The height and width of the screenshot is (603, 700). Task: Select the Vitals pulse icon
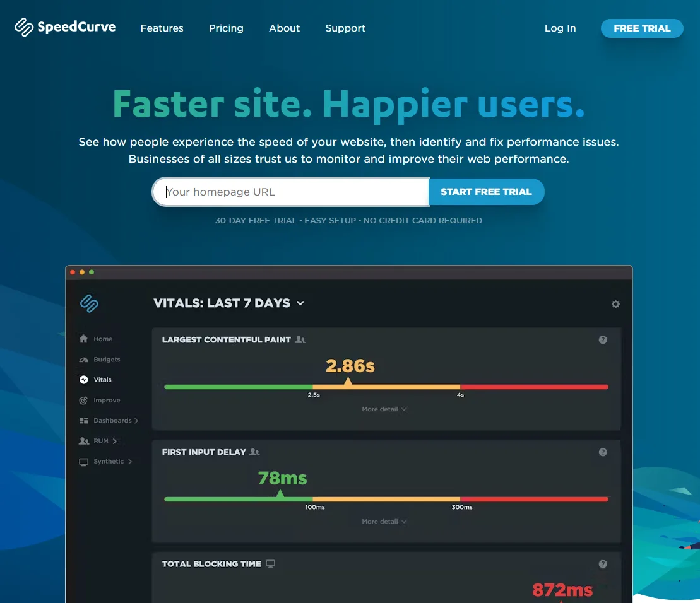click(x=83, y=380)
